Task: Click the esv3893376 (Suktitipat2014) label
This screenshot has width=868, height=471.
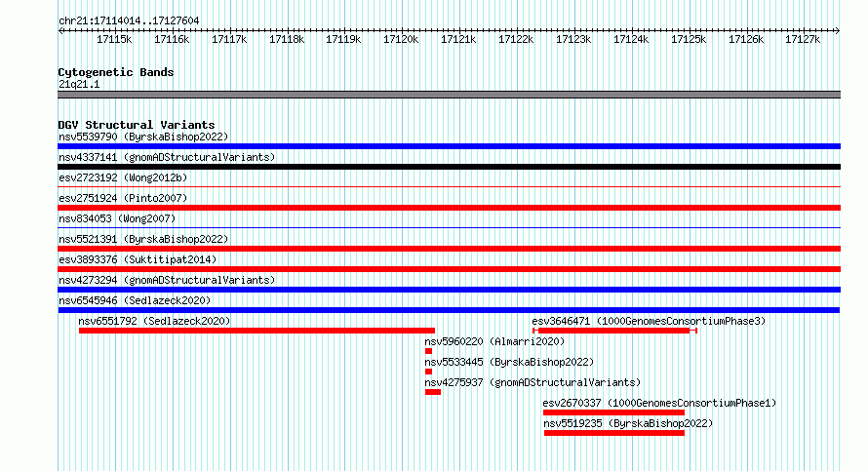Action: click(138, 259)
